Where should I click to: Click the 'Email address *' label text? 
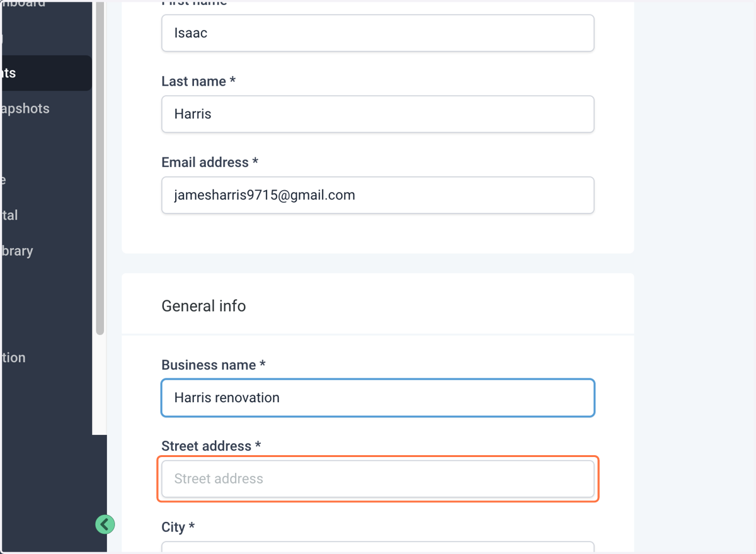(210, 162)
